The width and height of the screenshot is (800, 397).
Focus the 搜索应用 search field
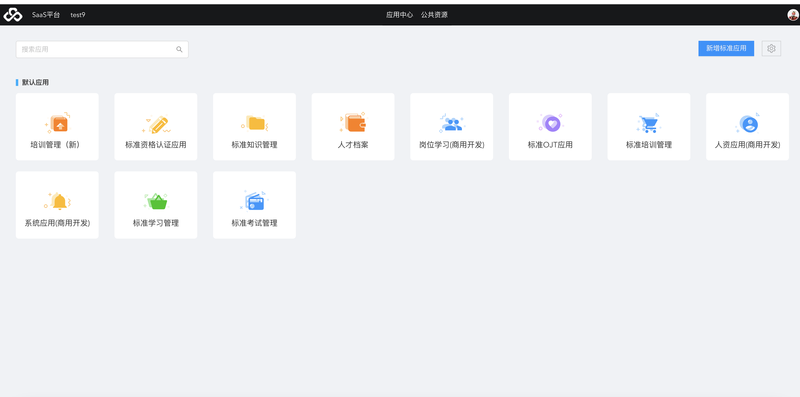[102, 49]
